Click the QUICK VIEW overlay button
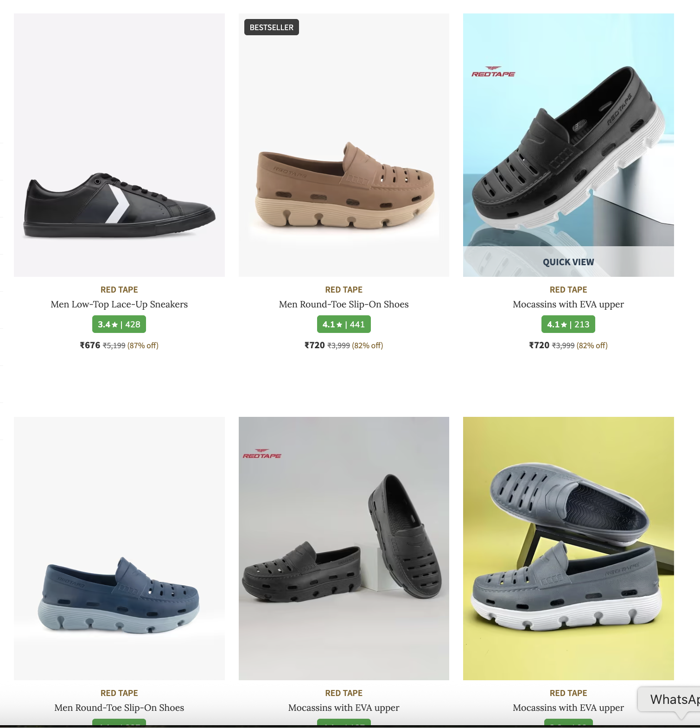The image size is (700, 728). pyautogui.click(x=568, y=262)
